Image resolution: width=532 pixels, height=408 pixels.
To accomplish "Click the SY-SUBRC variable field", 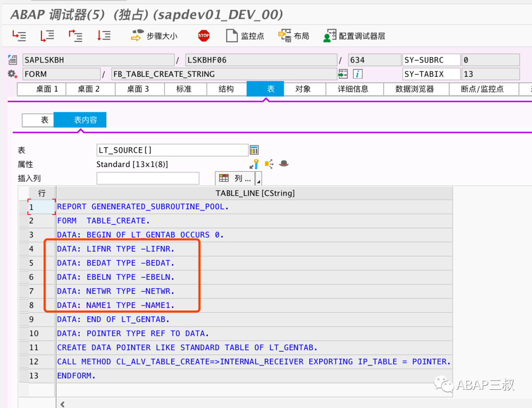I will click(x=431, y=60).
